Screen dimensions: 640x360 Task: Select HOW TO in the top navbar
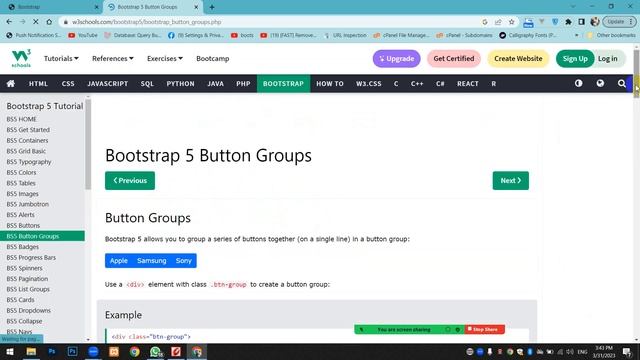(x=330, y=84)
